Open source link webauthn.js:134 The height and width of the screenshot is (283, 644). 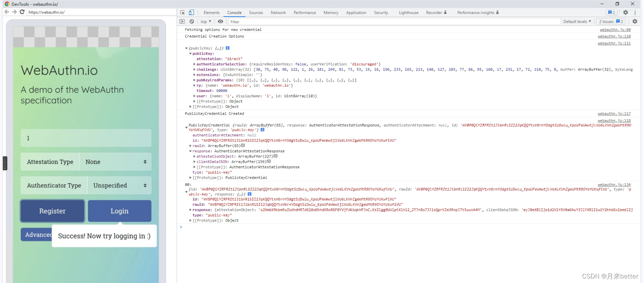pyautogui.click(x=614, y=185)
